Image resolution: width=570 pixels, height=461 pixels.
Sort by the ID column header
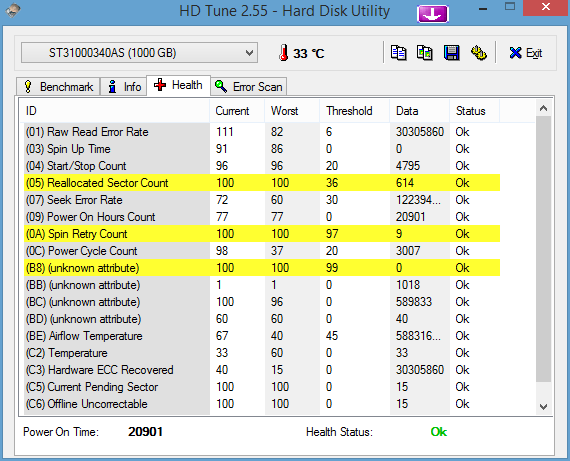pyautogui.click(x=114, y=111)
